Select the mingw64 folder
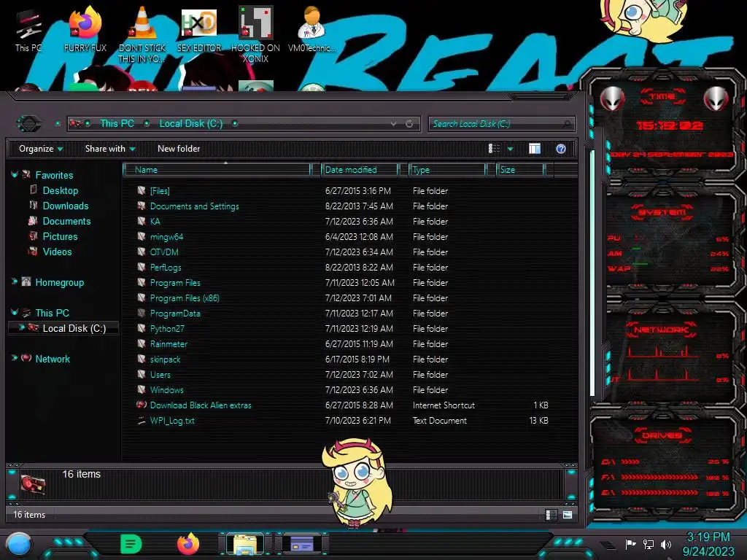 [167, 237]
